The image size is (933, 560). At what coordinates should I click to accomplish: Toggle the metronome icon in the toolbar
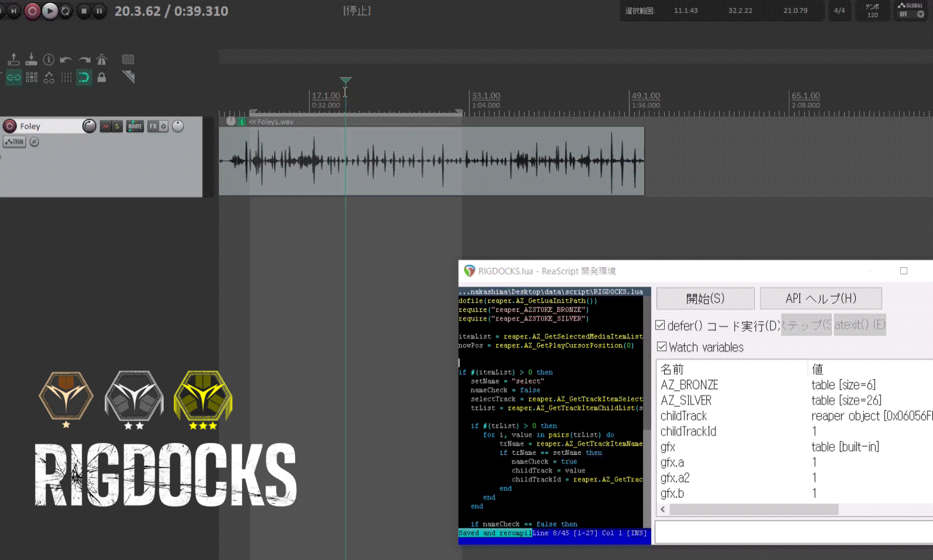tap(101, 59)
